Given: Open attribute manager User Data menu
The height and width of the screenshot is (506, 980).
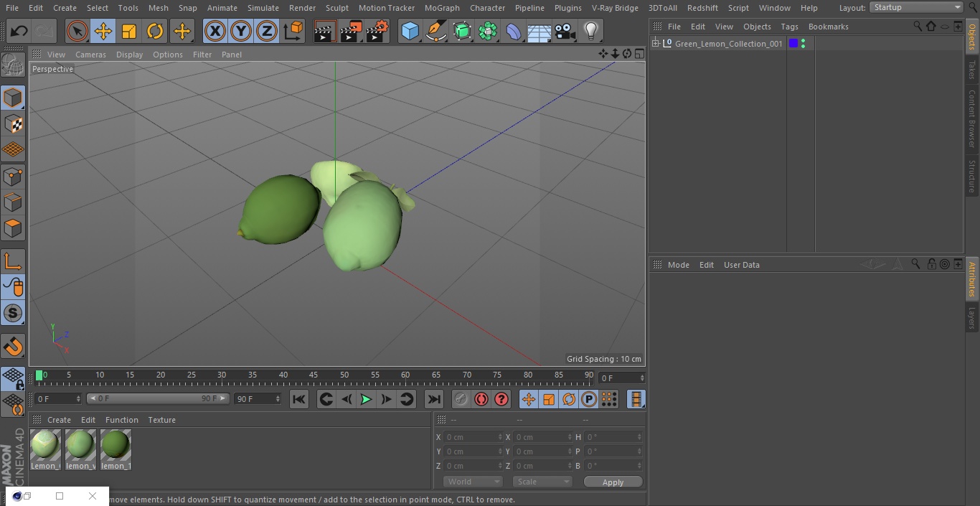Looking at the screenshot, I should click(x=741, y=265).
